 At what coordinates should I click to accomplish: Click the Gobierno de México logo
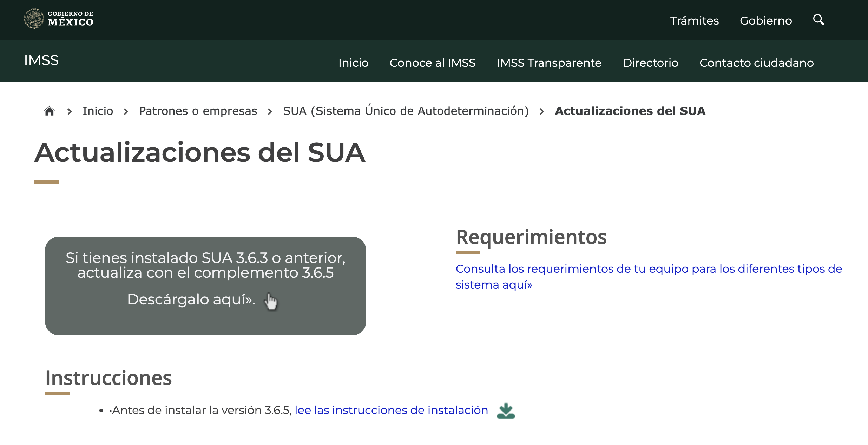[58, 19]
